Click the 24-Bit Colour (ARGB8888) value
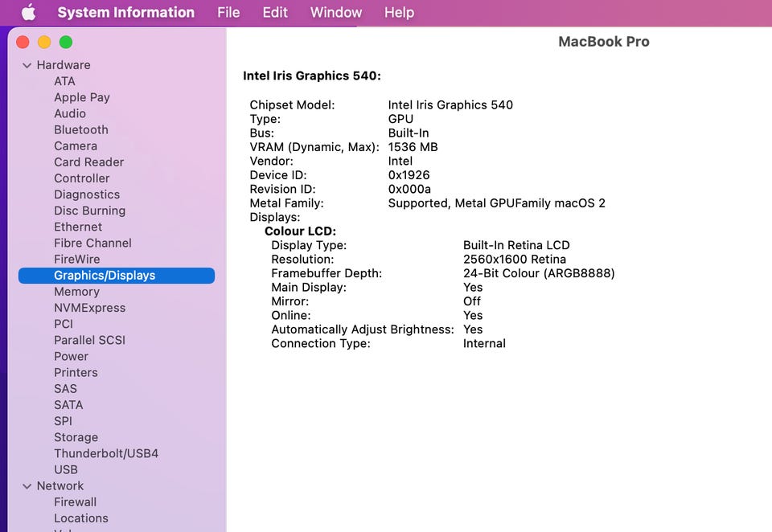772x532 pixels. [x=539, y=273]
